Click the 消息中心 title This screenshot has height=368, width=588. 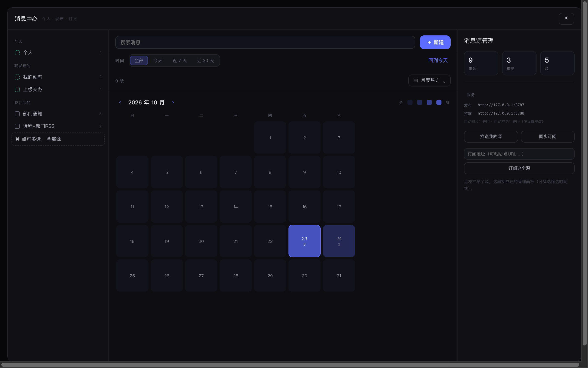(26, 19)
